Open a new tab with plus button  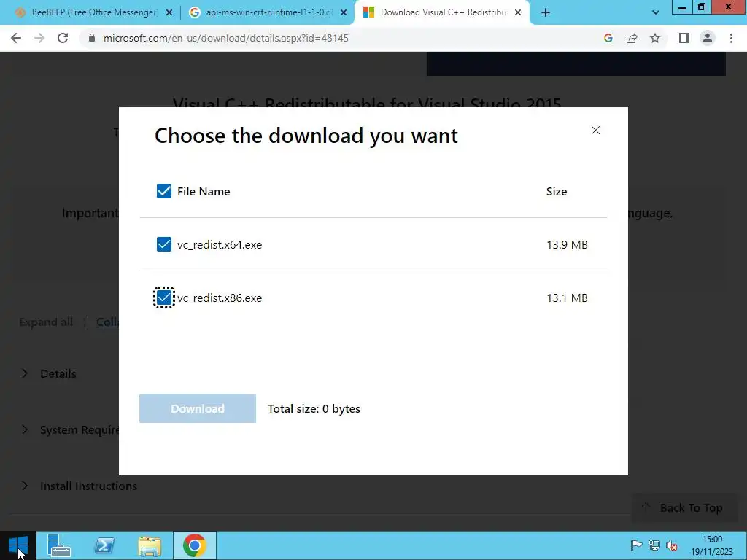(x=546, y=12)
